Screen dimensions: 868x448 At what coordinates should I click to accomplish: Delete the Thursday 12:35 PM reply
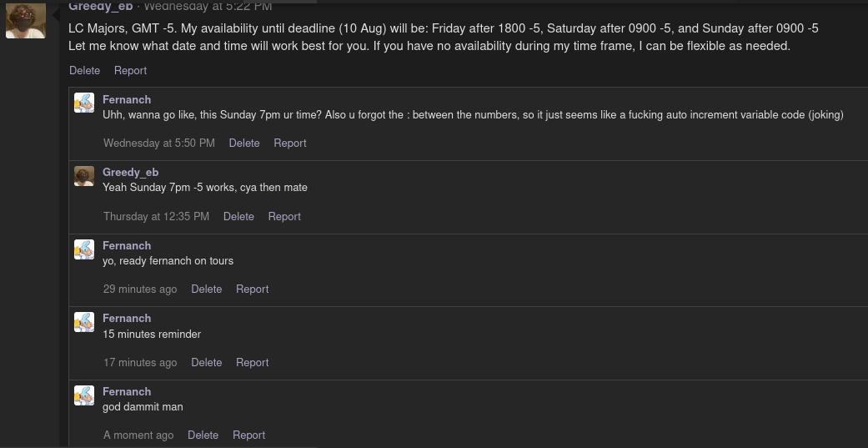click(x=238, y=216)
